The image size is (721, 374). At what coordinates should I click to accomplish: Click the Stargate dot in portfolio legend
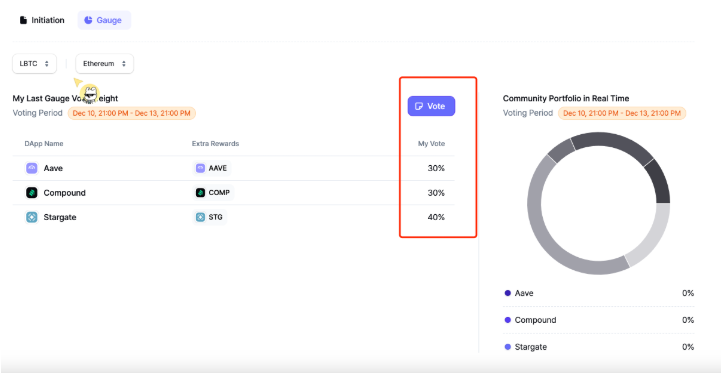(508, 347)
